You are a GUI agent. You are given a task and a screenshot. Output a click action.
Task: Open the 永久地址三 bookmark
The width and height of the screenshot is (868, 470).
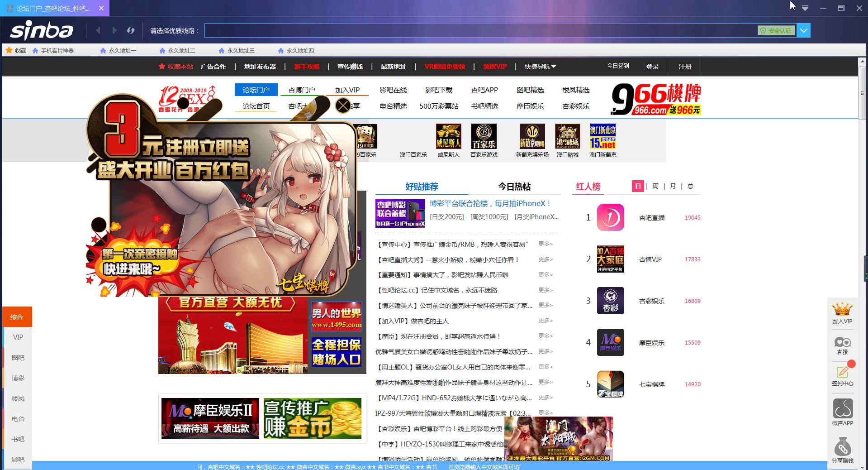click(237, 51)
